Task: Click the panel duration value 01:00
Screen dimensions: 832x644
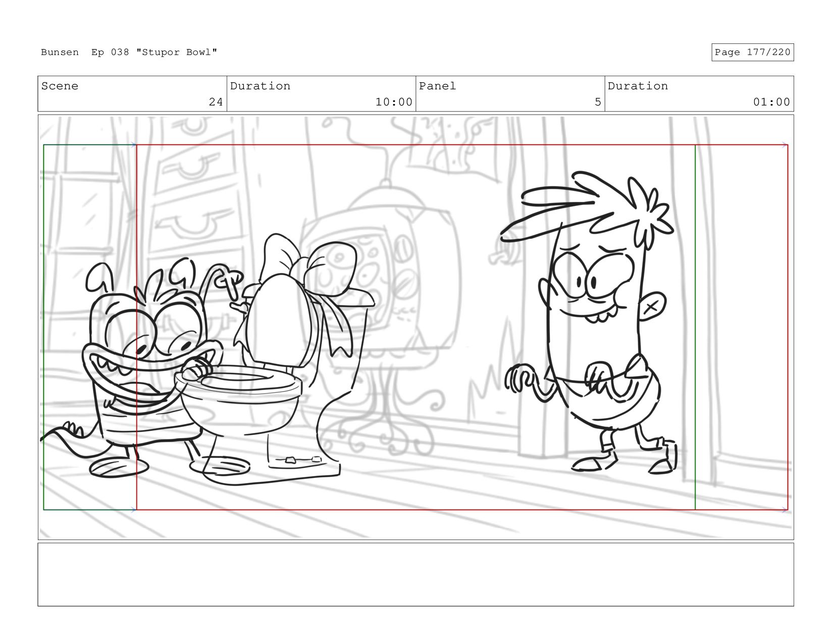Action: tap(771, 102)
